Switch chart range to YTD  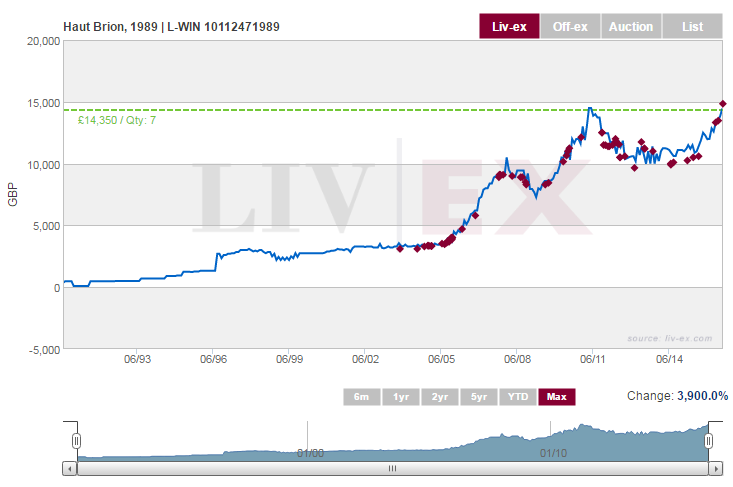(517, 397)
